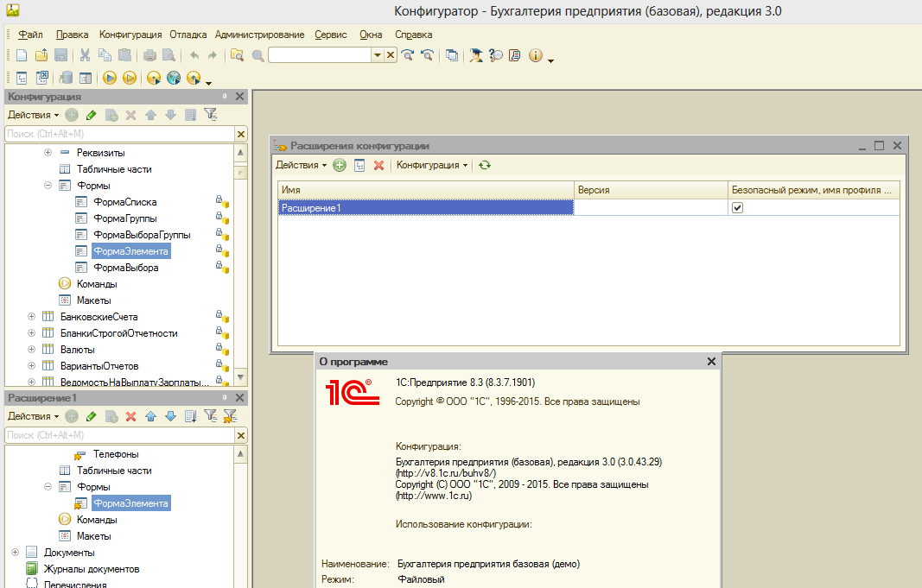Click Имя column header in extensions table
Image resolution: width=922 pixels, height=588 pixels.
coord(426,190)
